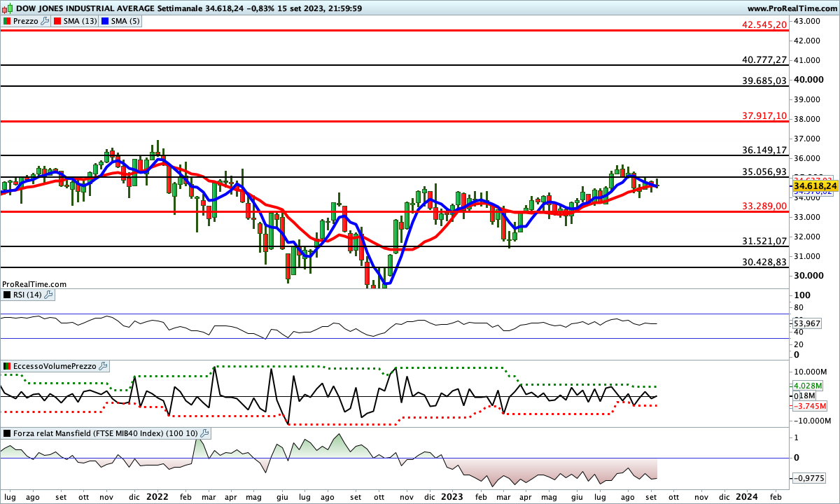Screen dimensions: 840x504
Task: Click the 30.000 price axis label
Action: (x=808, y=276)
